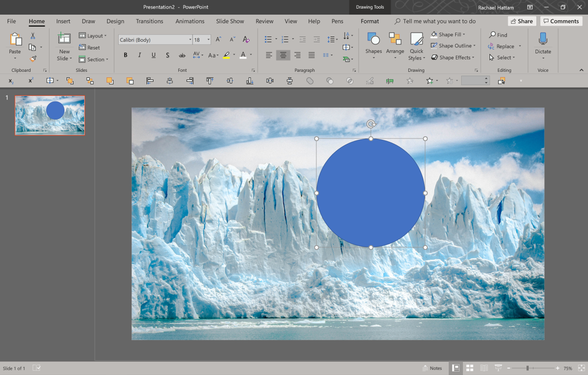Open Quick Styles
This screenshot has height=375, width=588.
(x=416, y=46)
